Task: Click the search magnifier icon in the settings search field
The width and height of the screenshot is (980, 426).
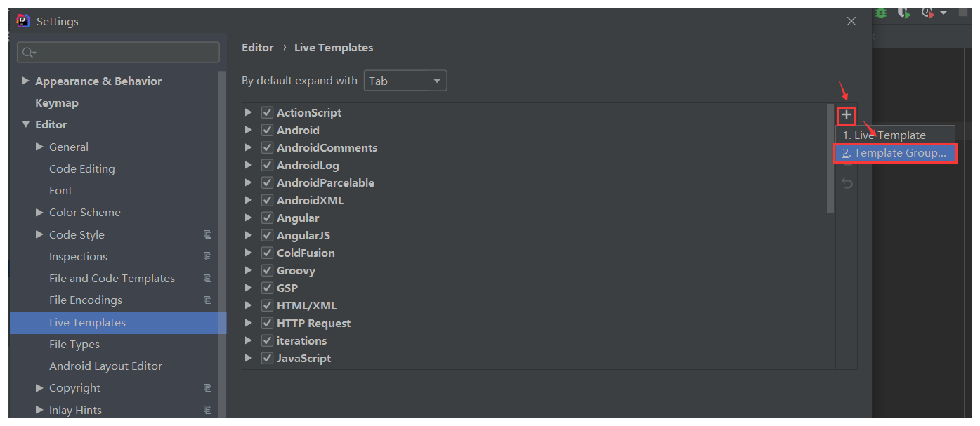Action: coord(28,53)
